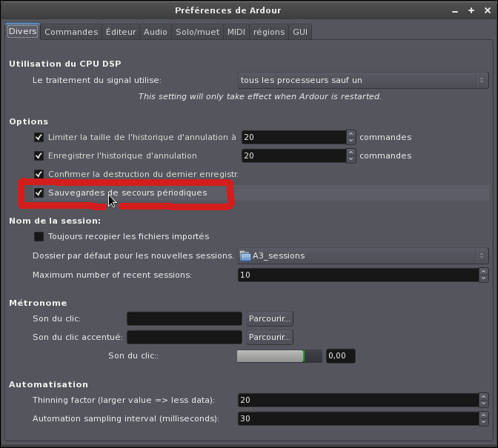This screenshot has height=448, width=498.
Task: Click the restart notice text
Action: (260, 96)
